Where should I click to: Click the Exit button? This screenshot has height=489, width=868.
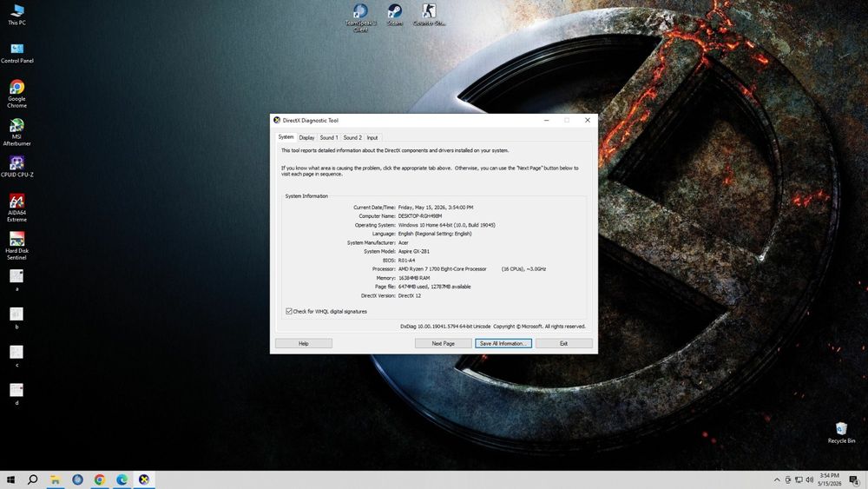(563, 343)
